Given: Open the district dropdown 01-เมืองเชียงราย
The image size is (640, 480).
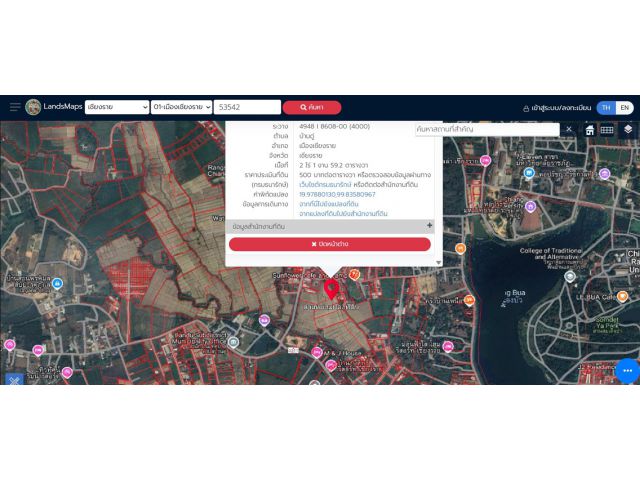Looking at the screenshot, I should (181, 107).
